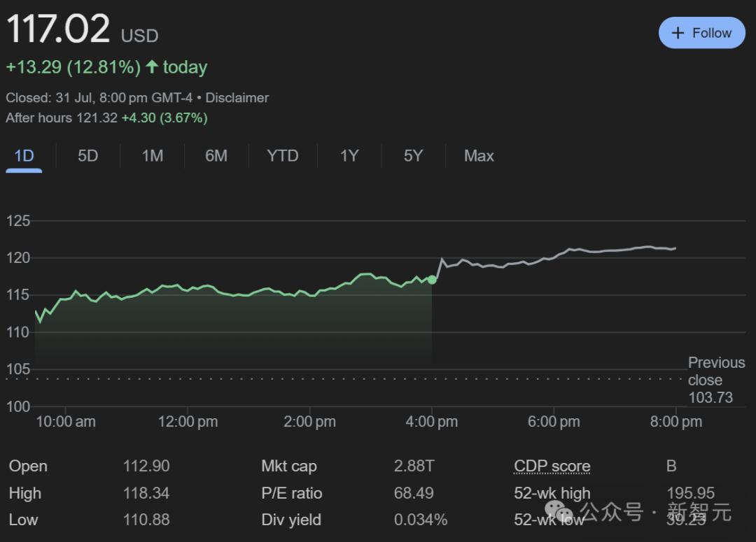Screen dimensions: 756x542
Task: Switch to the 5D chart tab
Action: click(87, 155)
